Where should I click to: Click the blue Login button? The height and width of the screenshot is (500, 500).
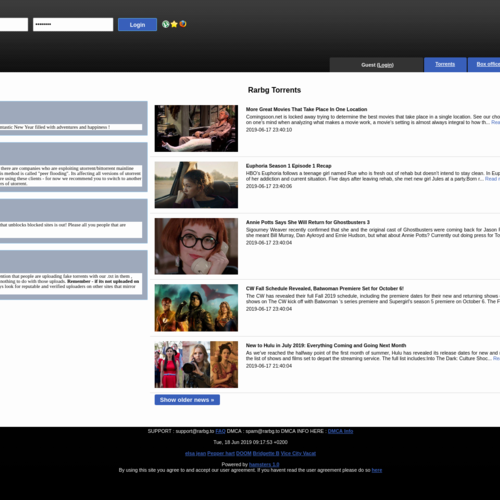[137, 25]
